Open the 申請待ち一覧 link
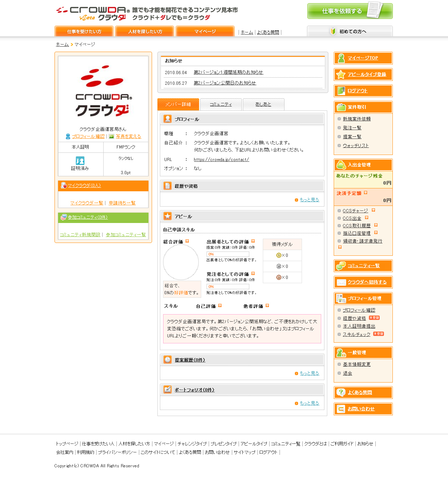 (x=122, y=203)
